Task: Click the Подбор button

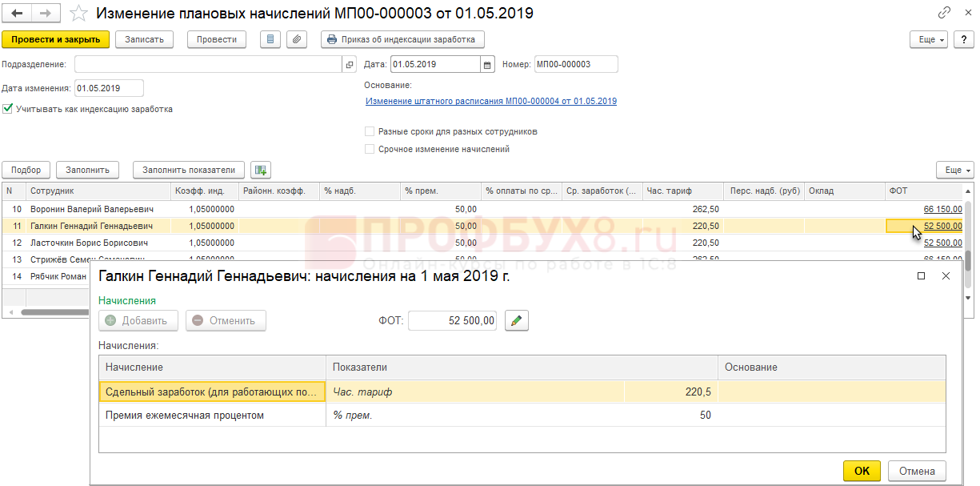Action: 26,170
